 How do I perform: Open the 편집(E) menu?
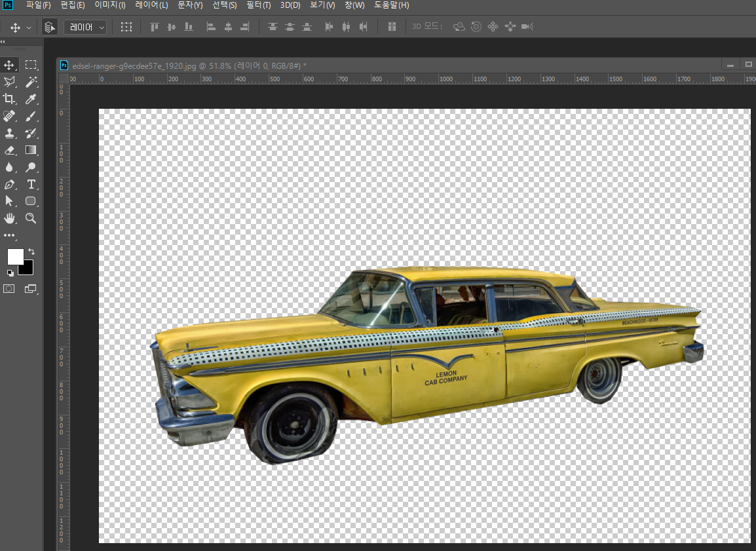[73, 5]
